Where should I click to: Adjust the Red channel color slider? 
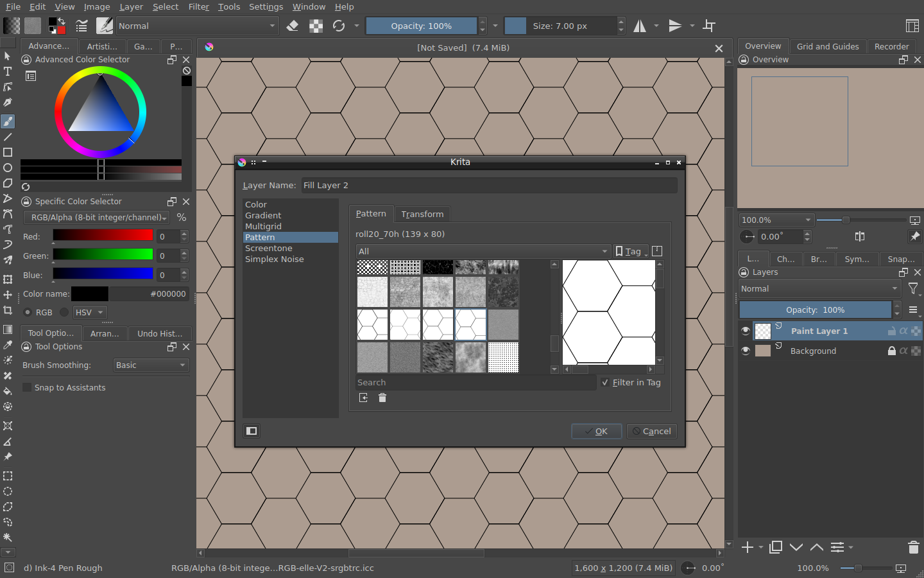[103, 235]
